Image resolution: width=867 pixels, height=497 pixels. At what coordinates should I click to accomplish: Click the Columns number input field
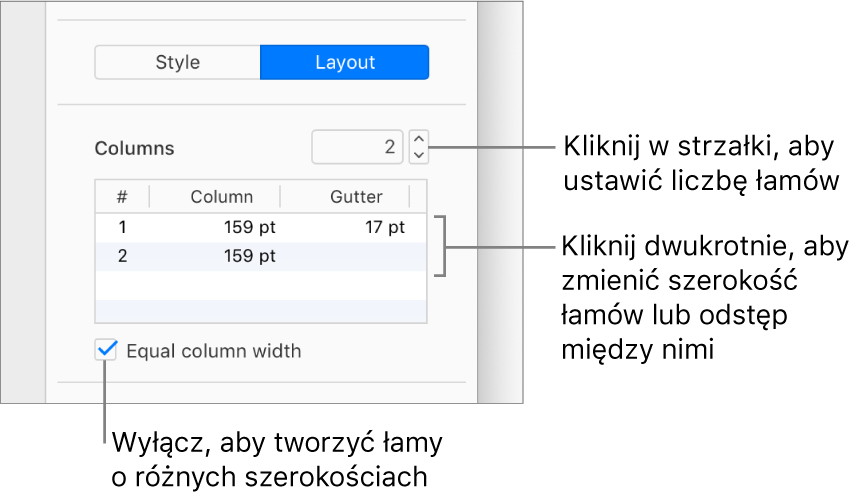(357, 147)
